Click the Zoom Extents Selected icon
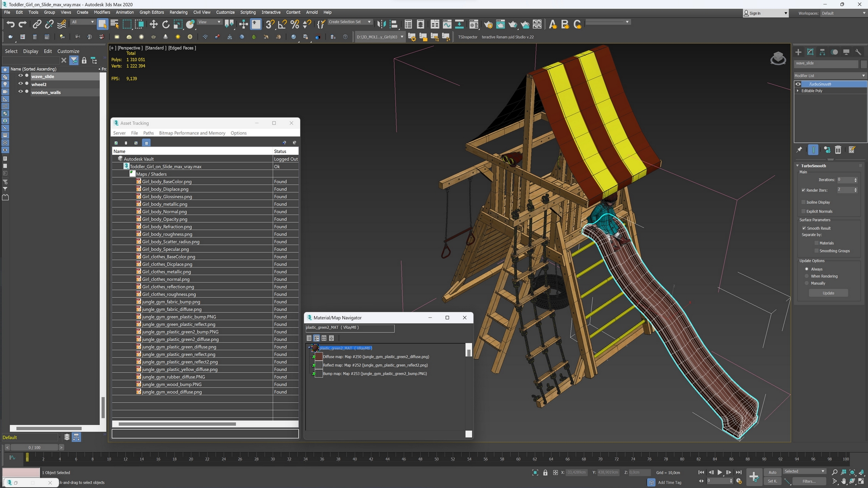868x488 pixels. pos(852,472)
